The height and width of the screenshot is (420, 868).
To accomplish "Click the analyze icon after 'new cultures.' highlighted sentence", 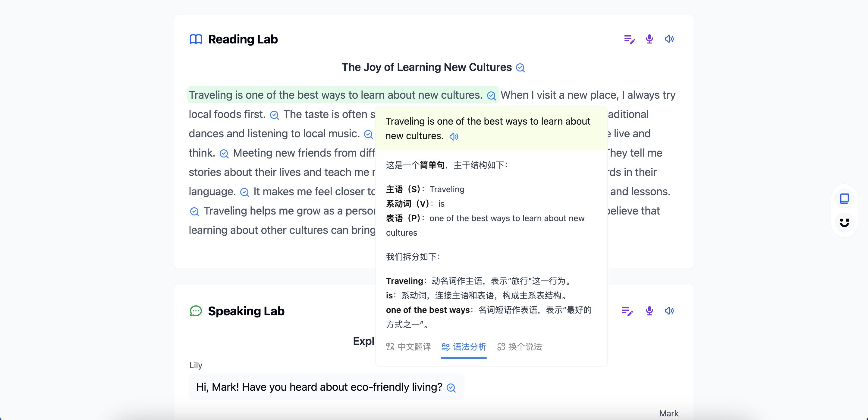I will pyautogui.click(x=491, y=96).
